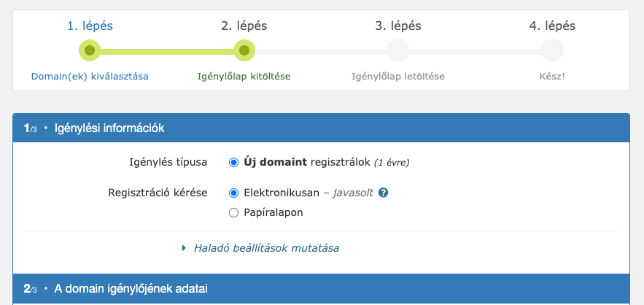
Task: Click the 3. lépés step heading
Action: coord(398,26)
